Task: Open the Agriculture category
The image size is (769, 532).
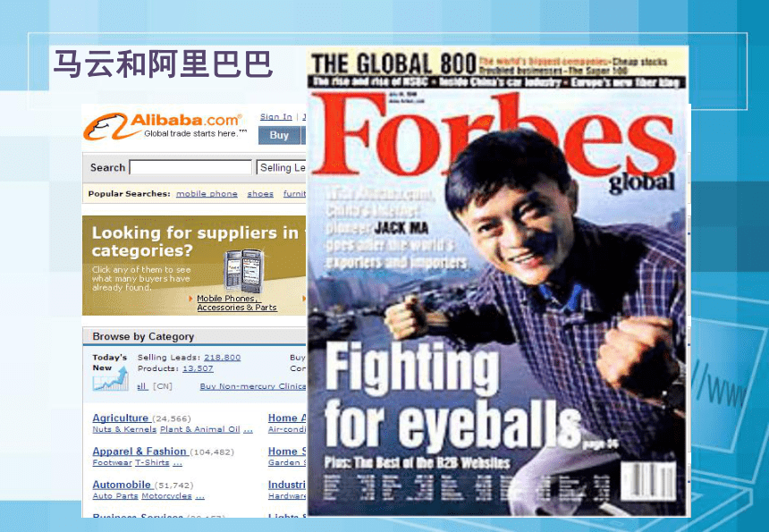Action: (120, 418)
